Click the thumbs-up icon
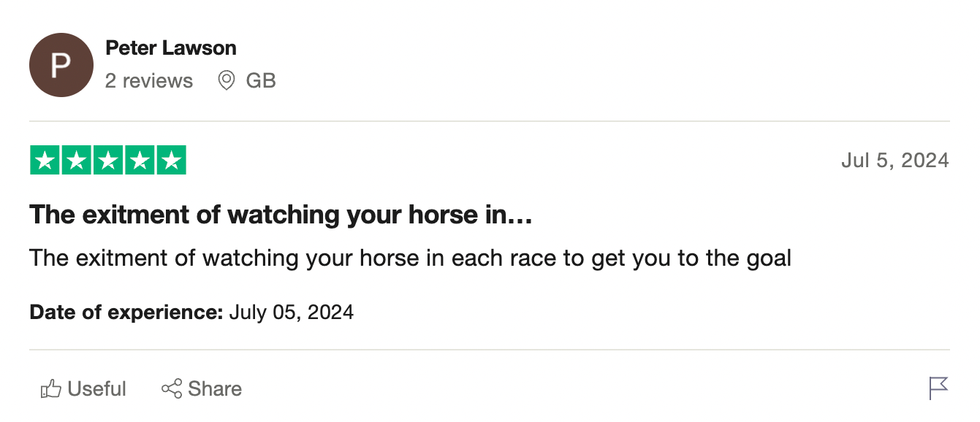 [50, 389]
